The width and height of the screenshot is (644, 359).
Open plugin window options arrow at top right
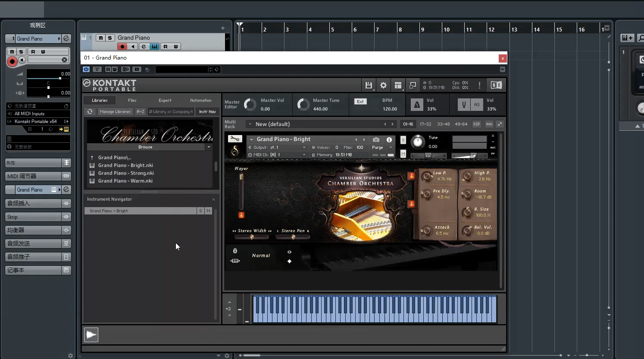[503, 69]
